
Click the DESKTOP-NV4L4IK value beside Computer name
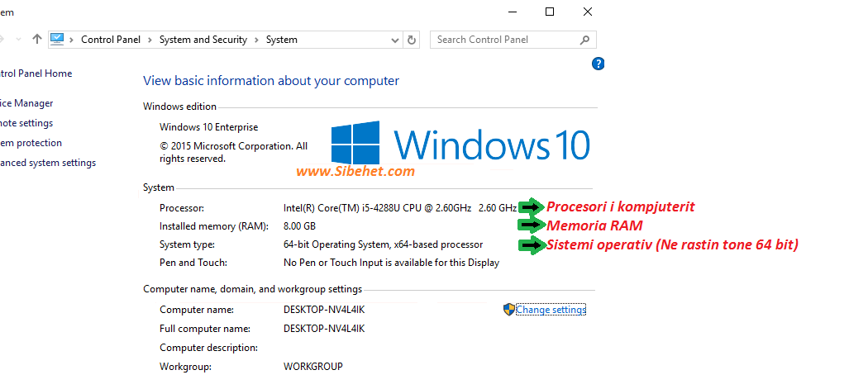coord(324,310)
